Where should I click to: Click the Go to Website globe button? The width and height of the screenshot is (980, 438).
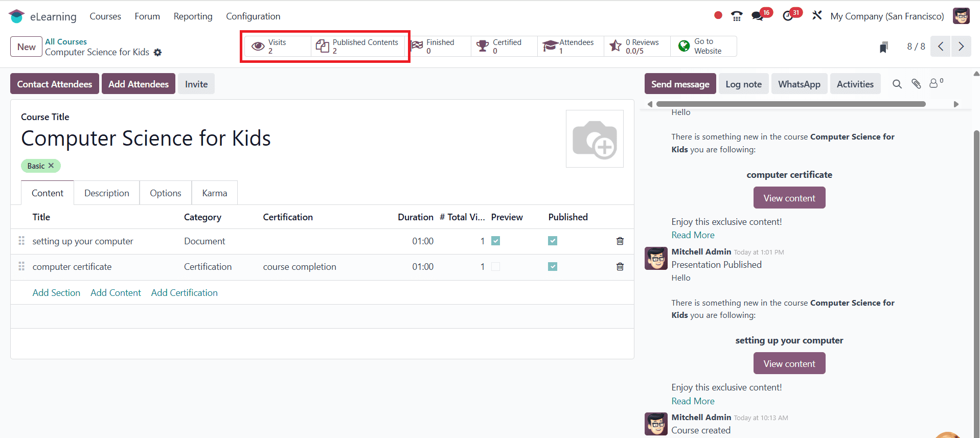(703, 47)
